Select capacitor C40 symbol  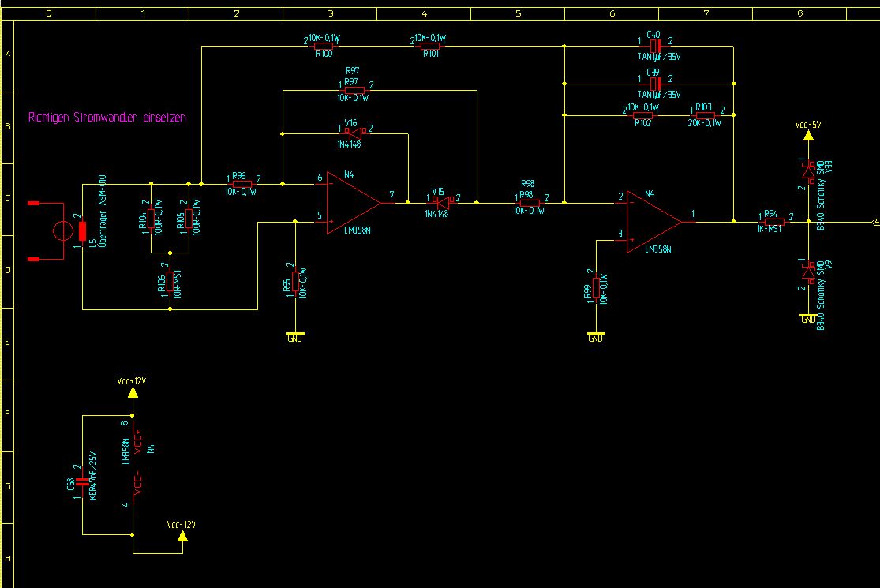[x=655, y=46]
